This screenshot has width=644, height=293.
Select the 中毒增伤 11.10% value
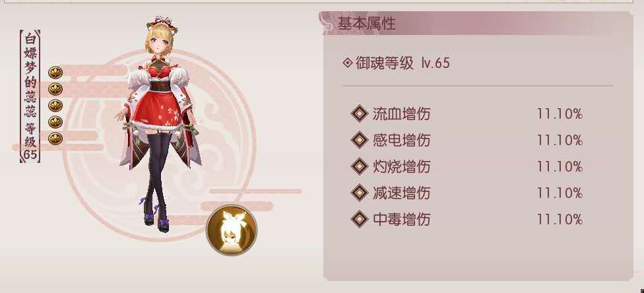coord(560,219)
